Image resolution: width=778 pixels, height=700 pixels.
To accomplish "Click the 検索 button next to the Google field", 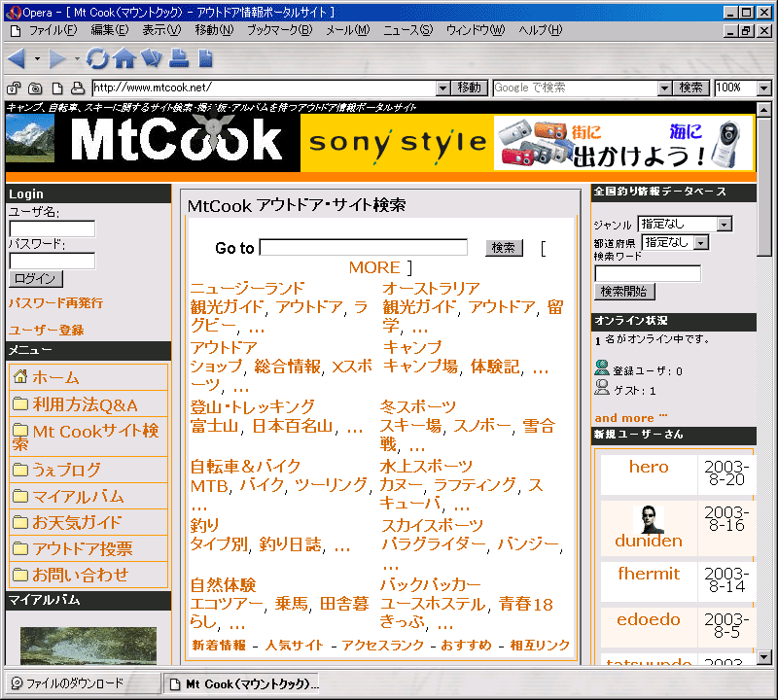I will click(x=691, y=88).
